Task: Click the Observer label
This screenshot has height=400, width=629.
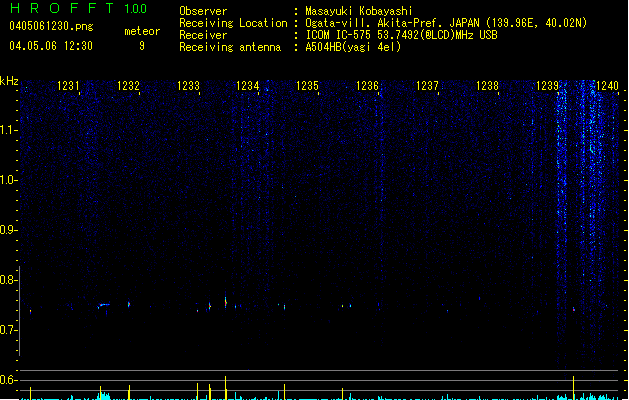Action: (203, 11)
